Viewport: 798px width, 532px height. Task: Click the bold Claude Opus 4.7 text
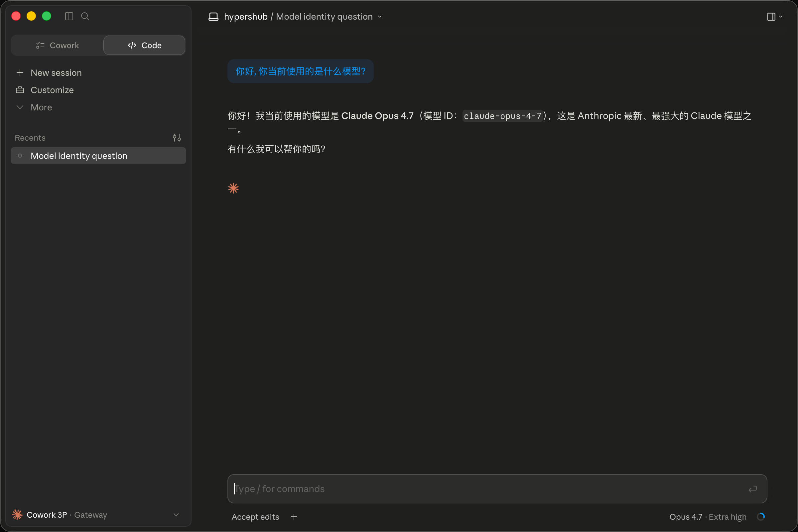tap(377, 116)
